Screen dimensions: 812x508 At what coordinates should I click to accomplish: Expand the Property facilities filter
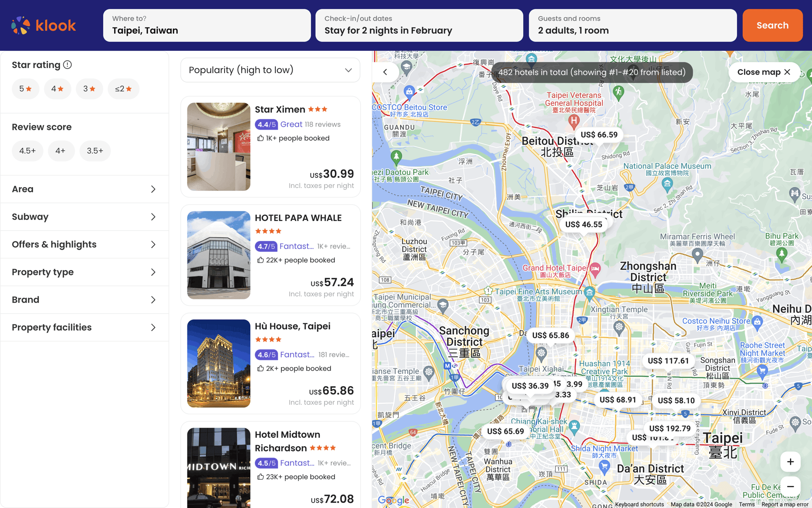pos(85,327)
